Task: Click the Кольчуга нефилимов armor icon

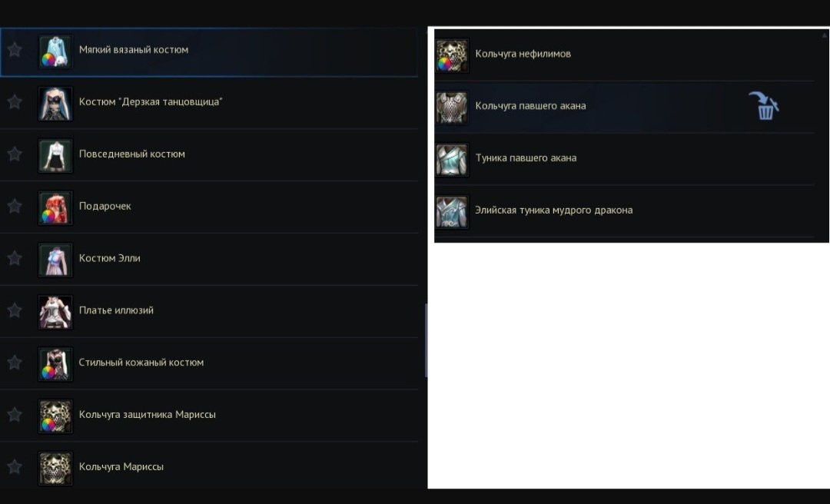Action: click(x=452, y=55)
